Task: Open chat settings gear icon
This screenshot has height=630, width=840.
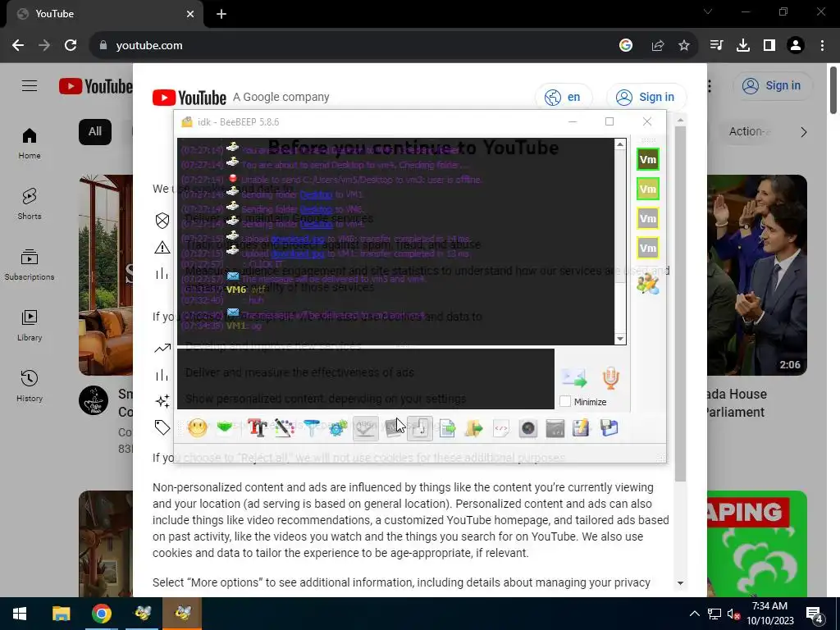Action: click(x=338, y=428)
